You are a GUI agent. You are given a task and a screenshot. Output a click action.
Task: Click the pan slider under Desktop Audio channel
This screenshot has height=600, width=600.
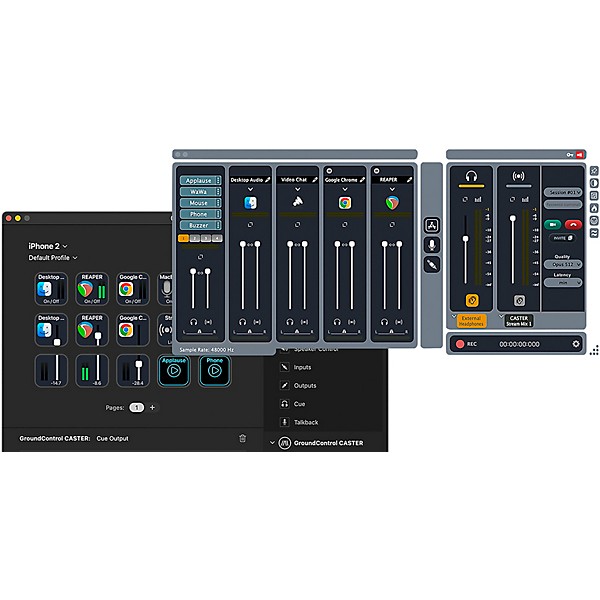click(250, 332)
